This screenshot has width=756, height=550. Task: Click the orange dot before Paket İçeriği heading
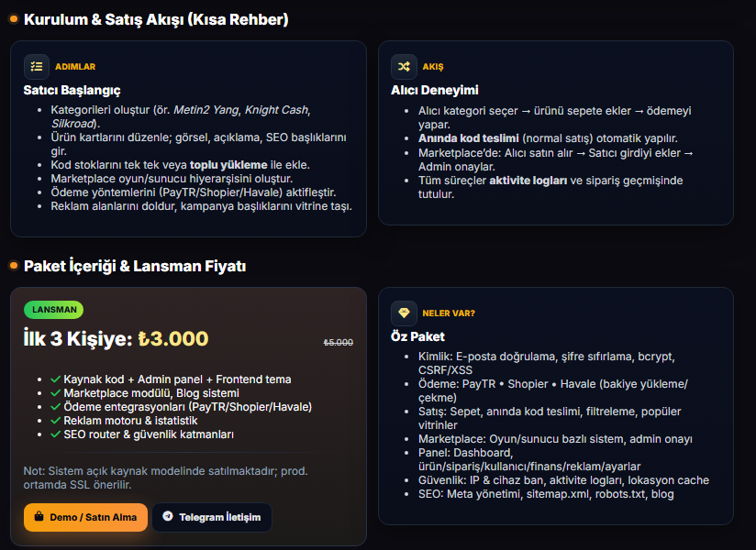pos(13,266)
